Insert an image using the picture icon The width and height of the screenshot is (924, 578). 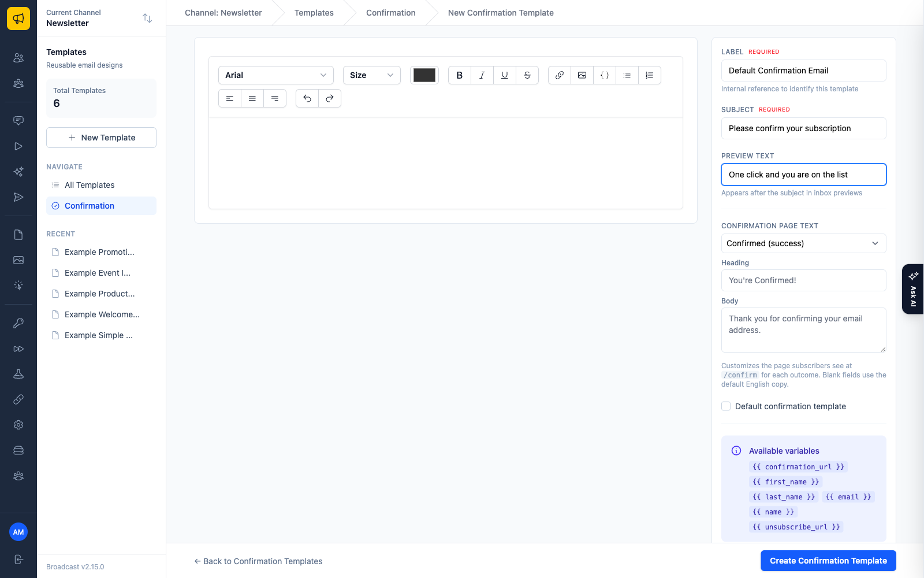point(582,75)
